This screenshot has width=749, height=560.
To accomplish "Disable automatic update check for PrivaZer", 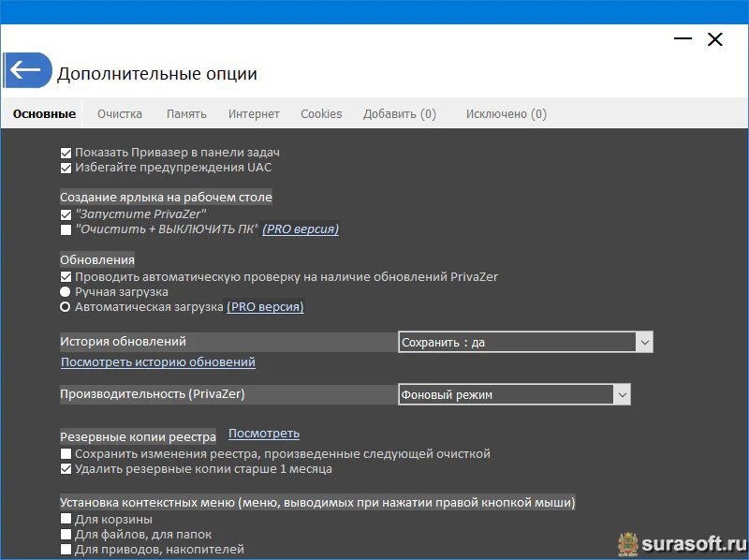I will 66,277.
